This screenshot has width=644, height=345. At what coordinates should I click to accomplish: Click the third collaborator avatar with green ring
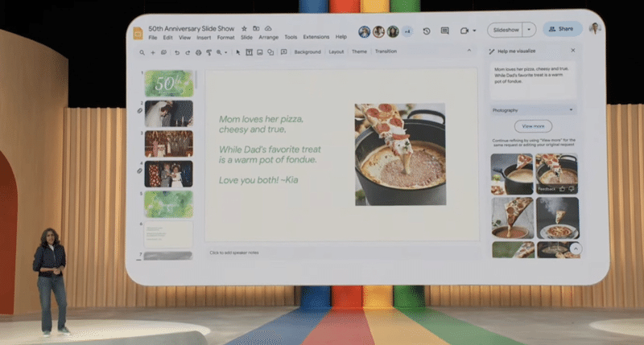coord(393,31)
